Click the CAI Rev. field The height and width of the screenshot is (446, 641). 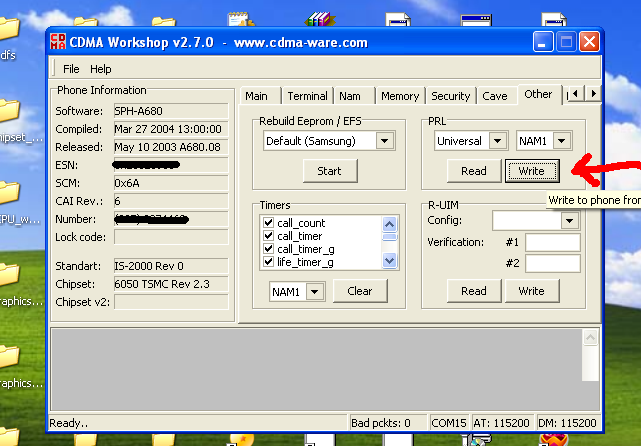coord(171,201)
